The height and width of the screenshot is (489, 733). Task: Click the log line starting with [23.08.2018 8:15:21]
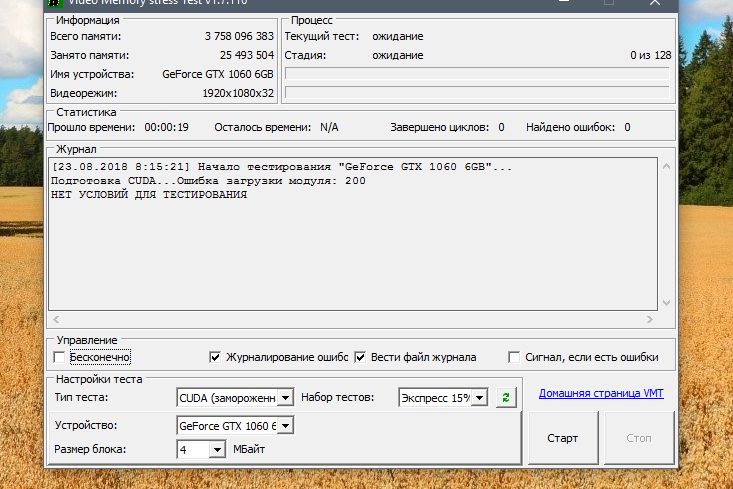[281, 167]
